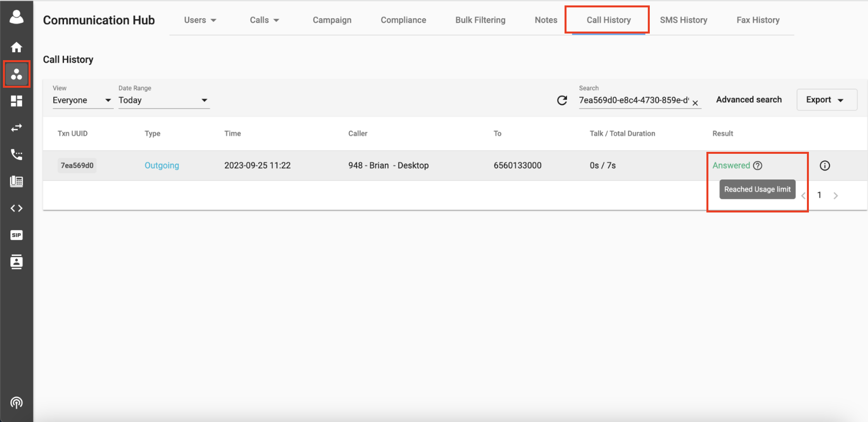868x422 pixels.
Task: Click the Call History page heading
Action: coord(68,60)
